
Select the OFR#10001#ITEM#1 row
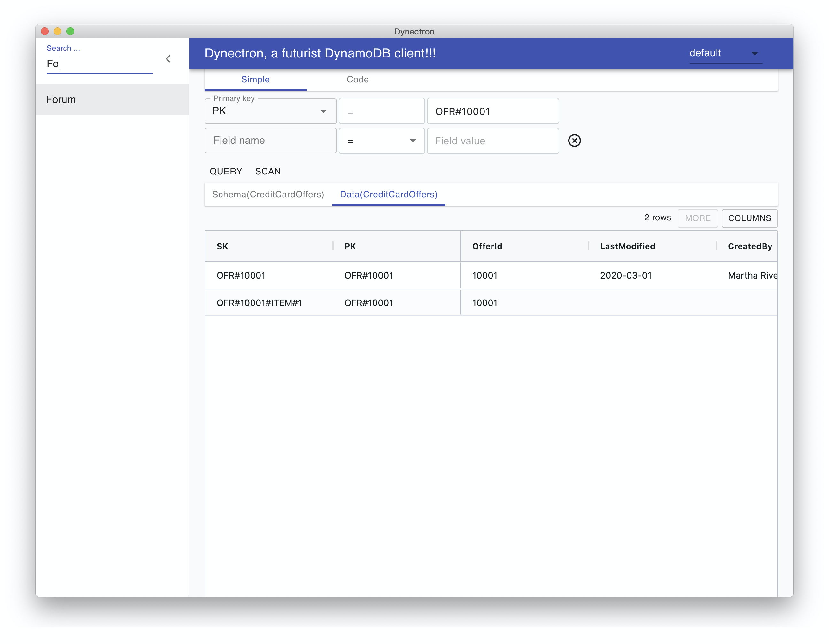(x=259, y=303)
